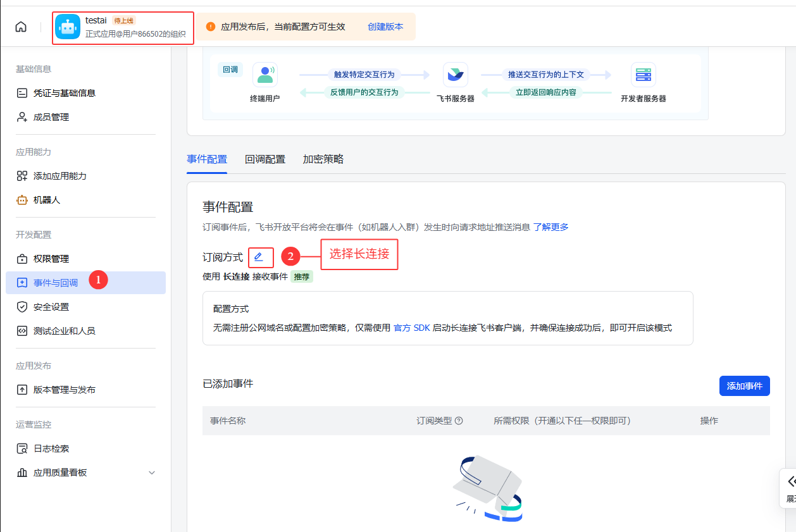The width and height of the screenshot is (796, 532).
Task: Open 权限管理 permission management
Action: [x=53, y=258]
